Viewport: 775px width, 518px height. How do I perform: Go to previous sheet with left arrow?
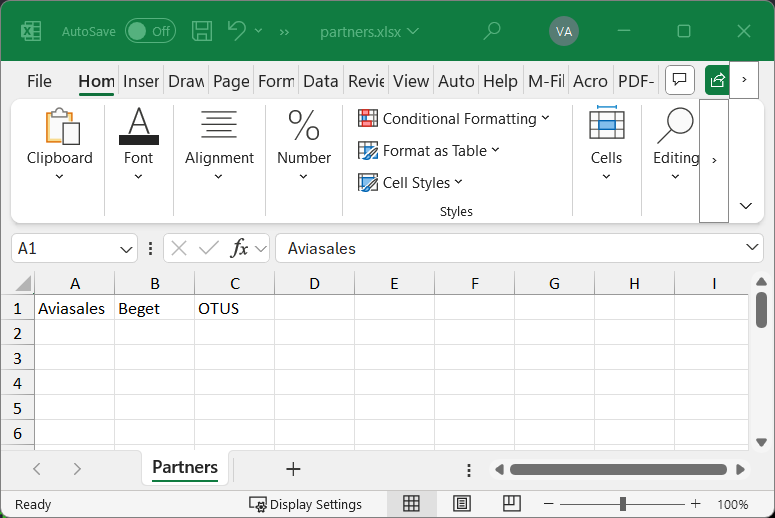coord(37,469)
